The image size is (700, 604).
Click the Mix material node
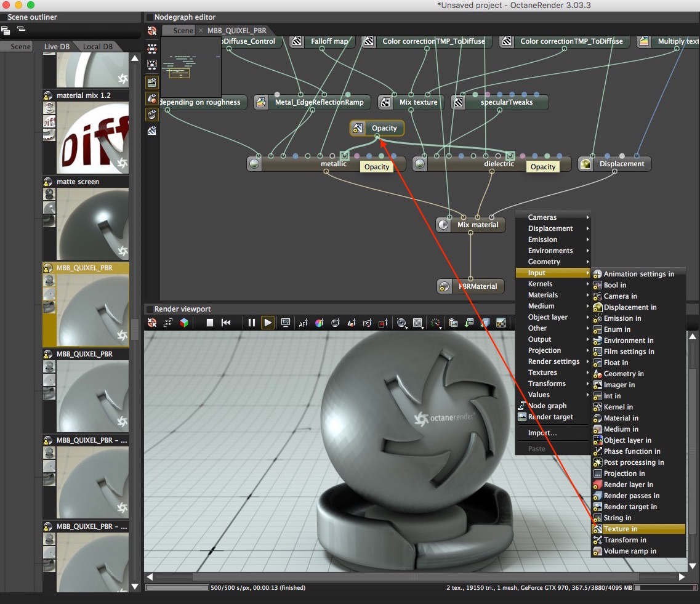[471, 225]
